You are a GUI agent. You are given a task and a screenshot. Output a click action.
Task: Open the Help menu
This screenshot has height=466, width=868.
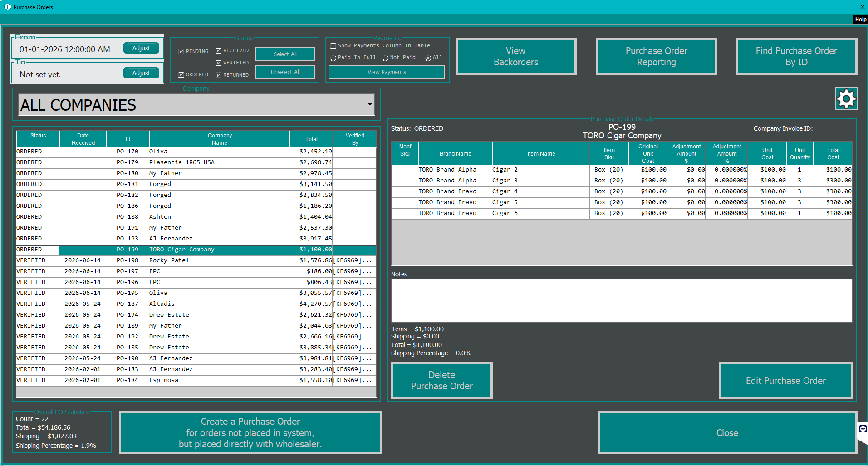(860, 20)
